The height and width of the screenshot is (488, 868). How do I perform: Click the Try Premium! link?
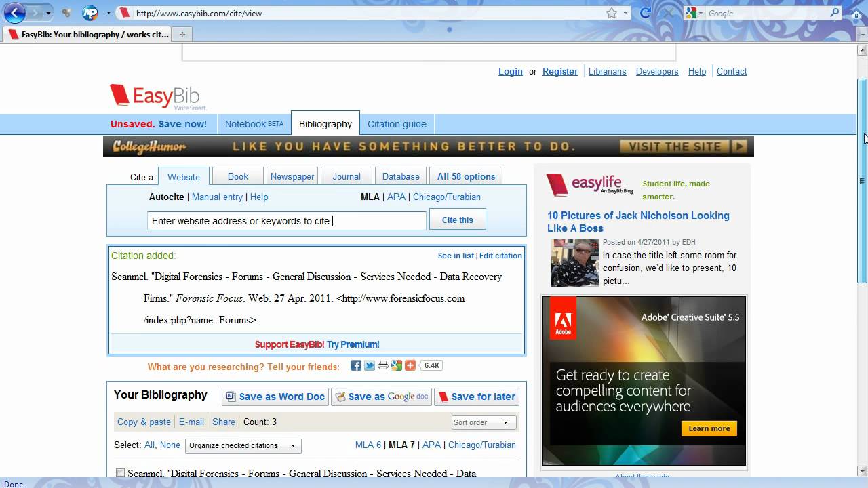pyautogui.click(x=353, y=344)
